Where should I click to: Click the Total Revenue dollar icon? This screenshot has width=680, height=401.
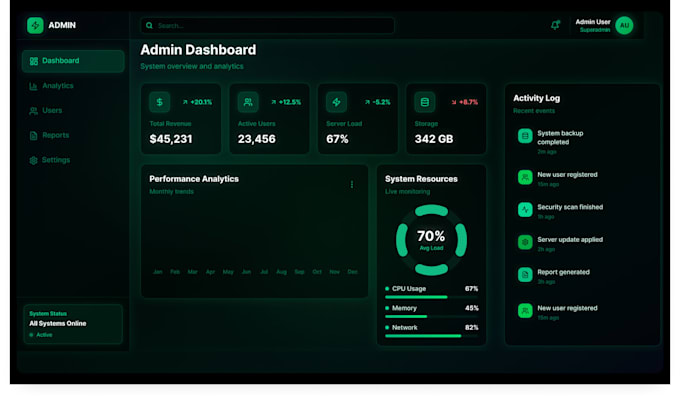click(x=160, y=102)
